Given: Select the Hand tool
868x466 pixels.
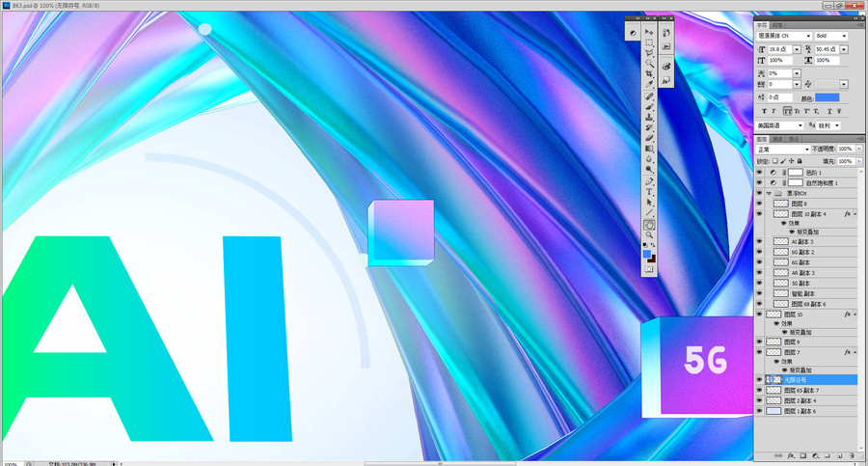Looking at the screenshot, I should (x=649, y=225).
